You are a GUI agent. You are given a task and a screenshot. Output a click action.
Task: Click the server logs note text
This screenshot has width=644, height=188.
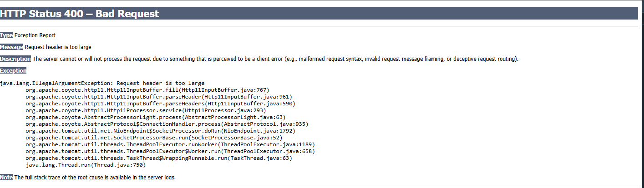tap(95, 178)
